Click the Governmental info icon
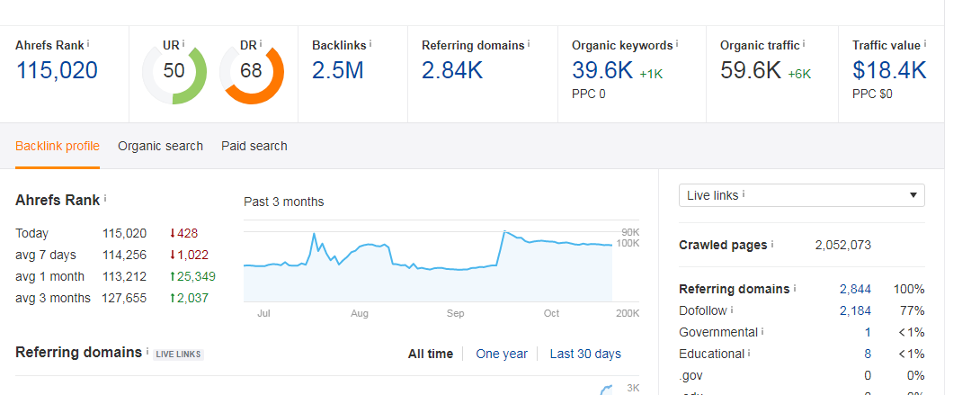The height and width of the screenshot is (395, 980). (762, 332)
